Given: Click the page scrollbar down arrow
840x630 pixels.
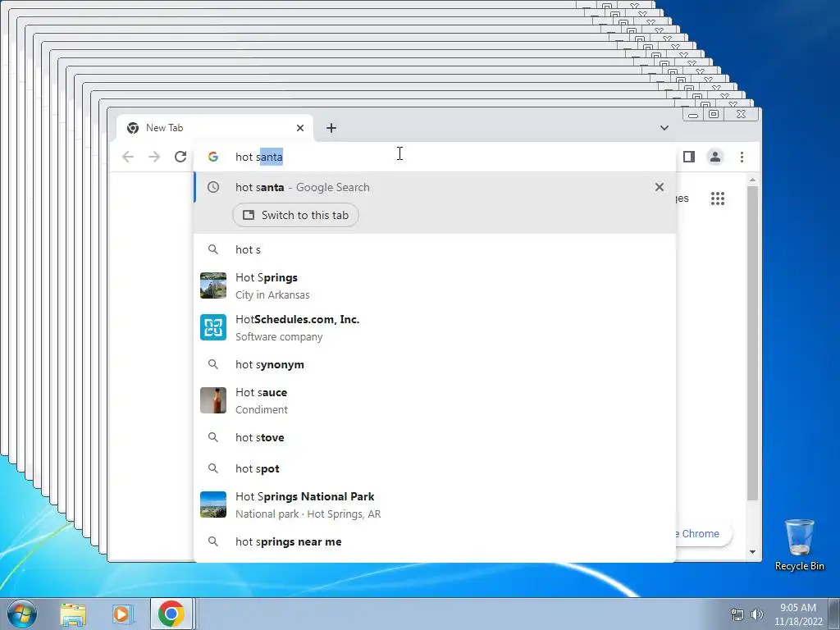Looking at the screenshot, I should (753, 552).
